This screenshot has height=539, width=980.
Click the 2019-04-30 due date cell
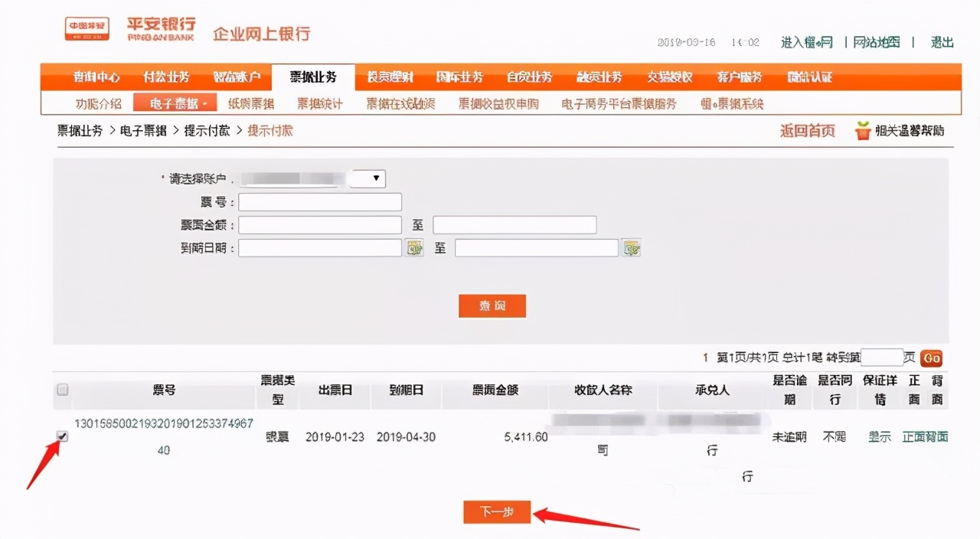coord(407,436)
